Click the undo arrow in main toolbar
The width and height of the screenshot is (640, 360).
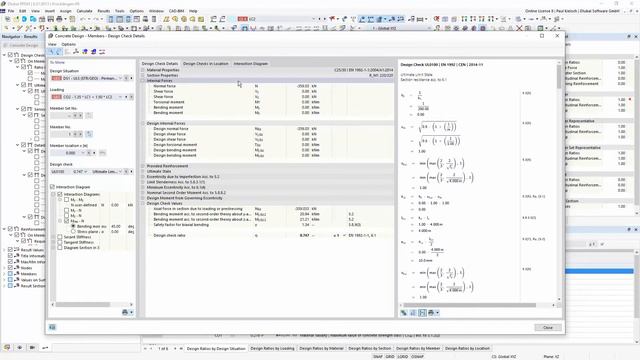click(x=83, y=19)
